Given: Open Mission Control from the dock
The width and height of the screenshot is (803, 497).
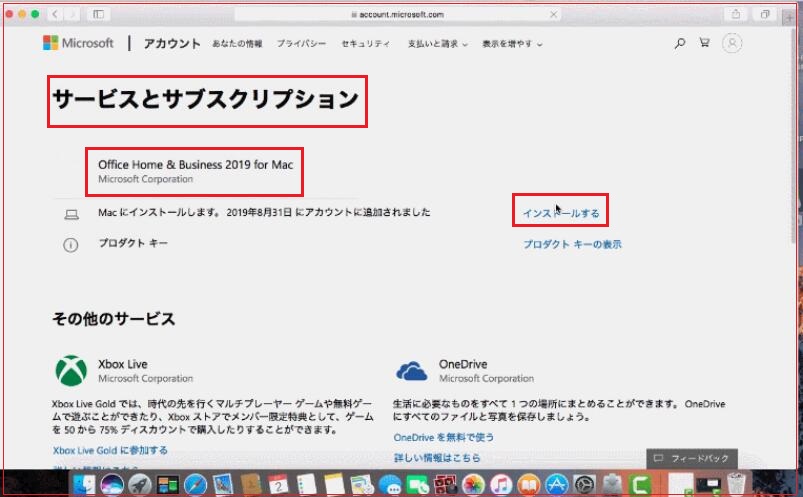Looking at the screenshot, I should click(167, 484).
